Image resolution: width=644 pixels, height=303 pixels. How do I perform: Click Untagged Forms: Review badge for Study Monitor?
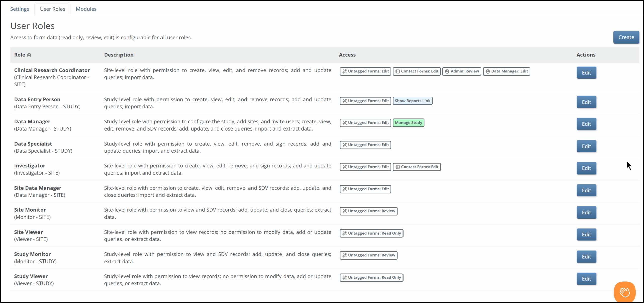(369, 255)
